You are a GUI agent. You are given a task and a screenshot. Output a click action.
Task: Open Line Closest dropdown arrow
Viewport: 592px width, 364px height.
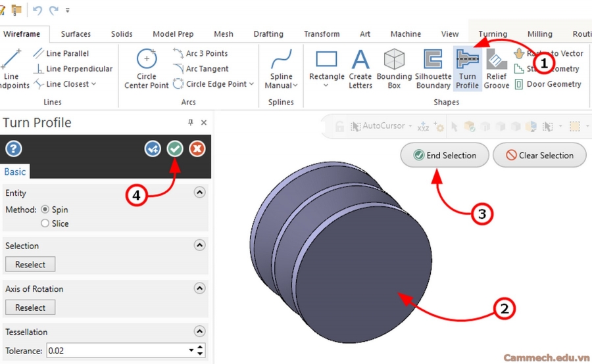coord(93,84)
